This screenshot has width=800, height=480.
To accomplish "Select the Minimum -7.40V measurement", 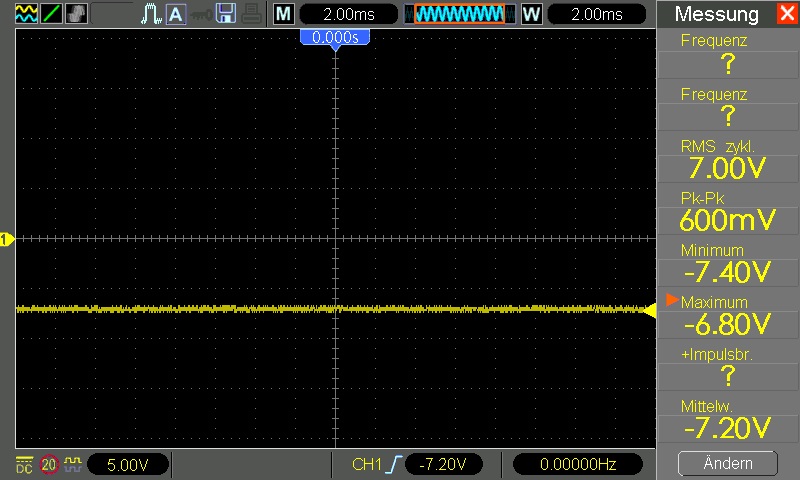I will pyautogui.click(x=728, y=263).
